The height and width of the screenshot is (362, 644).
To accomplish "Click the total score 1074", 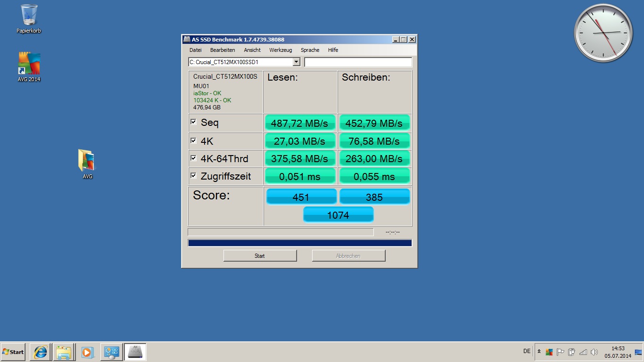I will click(x=338, y=215).
